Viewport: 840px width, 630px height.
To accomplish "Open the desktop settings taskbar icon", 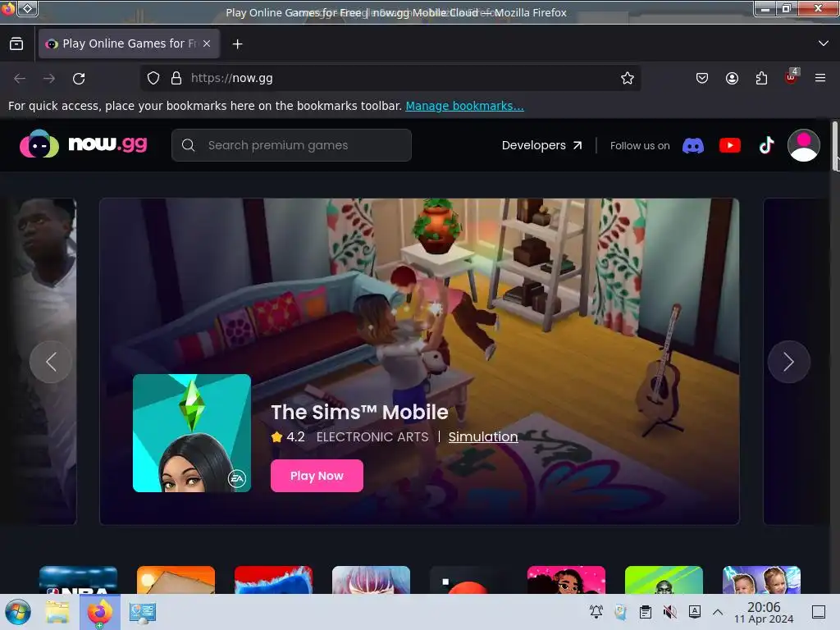I will tap(143, 612).
